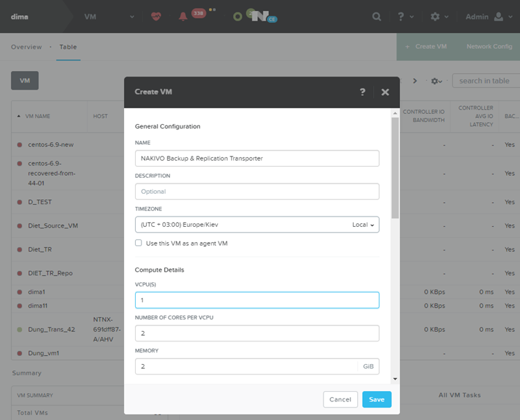The image size is (520, 420).
Task: Open the VM entity dropdown in top bar
Action: [x=109, y=17]
